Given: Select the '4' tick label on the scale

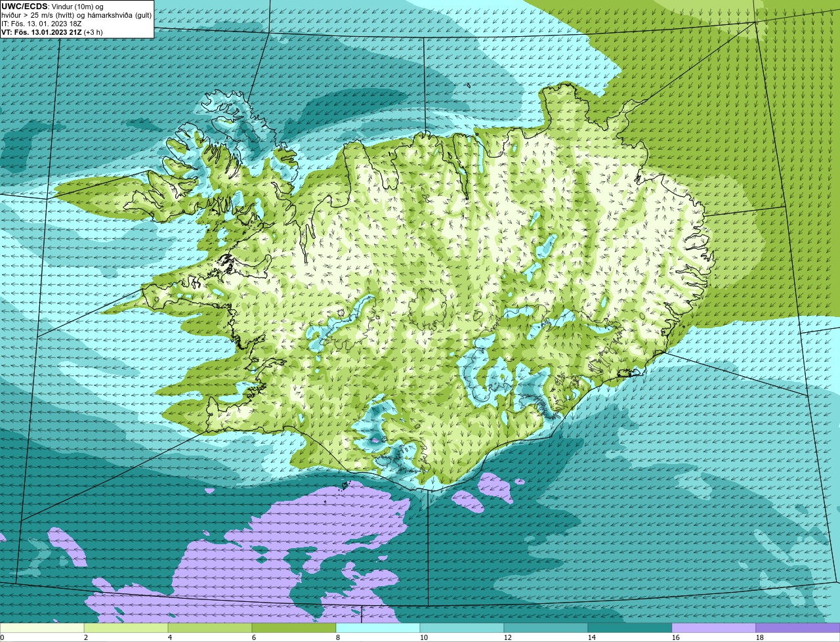Looking at the screenshot, I should click(170, 637).
